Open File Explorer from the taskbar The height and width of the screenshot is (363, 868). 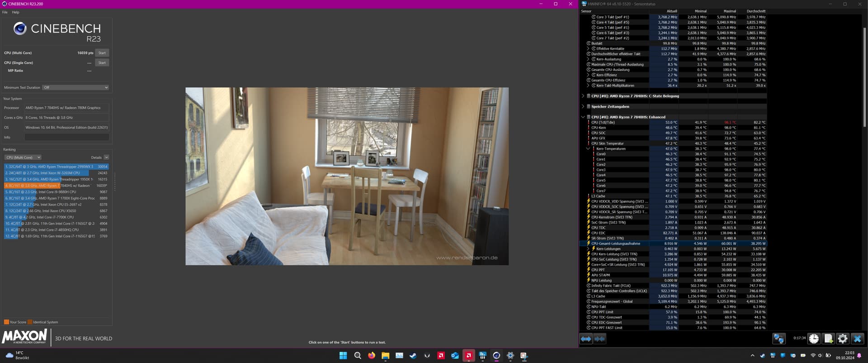coord(386,355)
